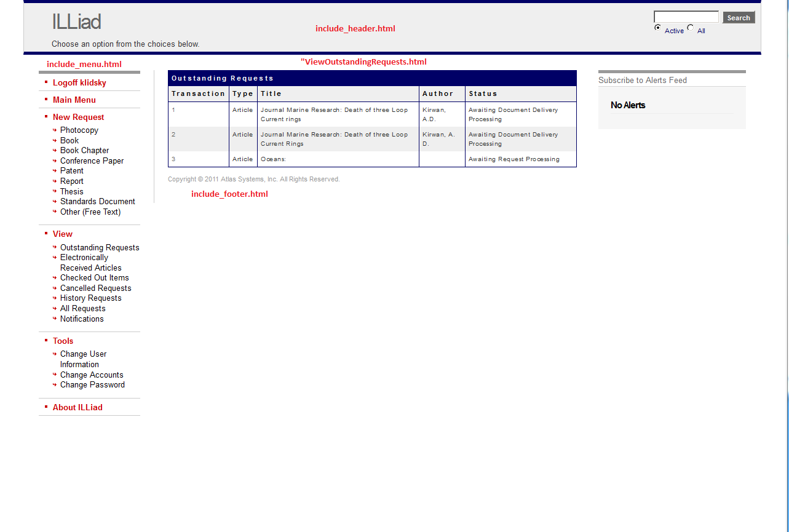Viewport: 789px width, 532px height.
Task: Click the arrow icon beside Photocopy
Action: coord(55,130)
